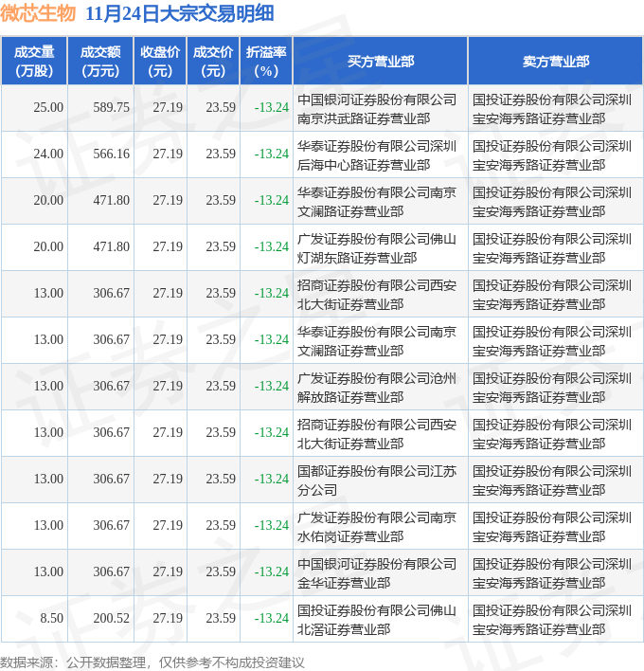Click the 11月24日大宗交易明细 title text
This screenshot has width=644, height=671.
pos(180,13)
